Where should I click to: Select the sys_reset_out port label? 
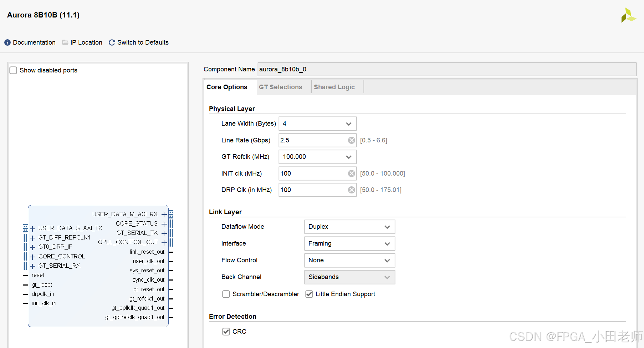pyautogui.click(x=147, y=271)
